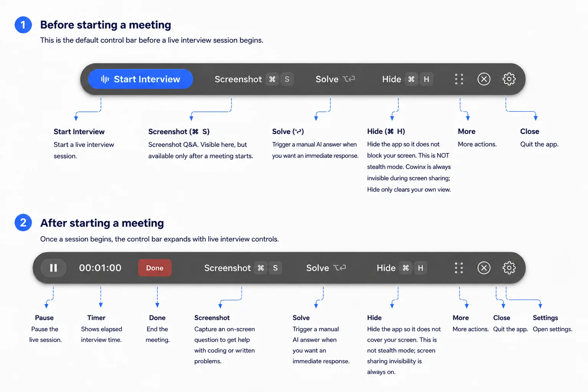Click Solve in the before-meeting control bar
The image size is (588, 392).
pos(335,79)
